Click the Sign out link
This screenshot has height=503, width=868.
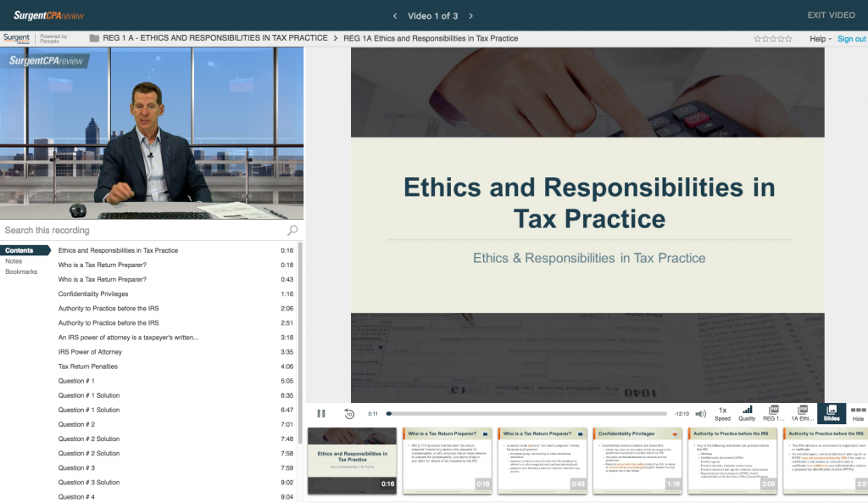(851, 39)
